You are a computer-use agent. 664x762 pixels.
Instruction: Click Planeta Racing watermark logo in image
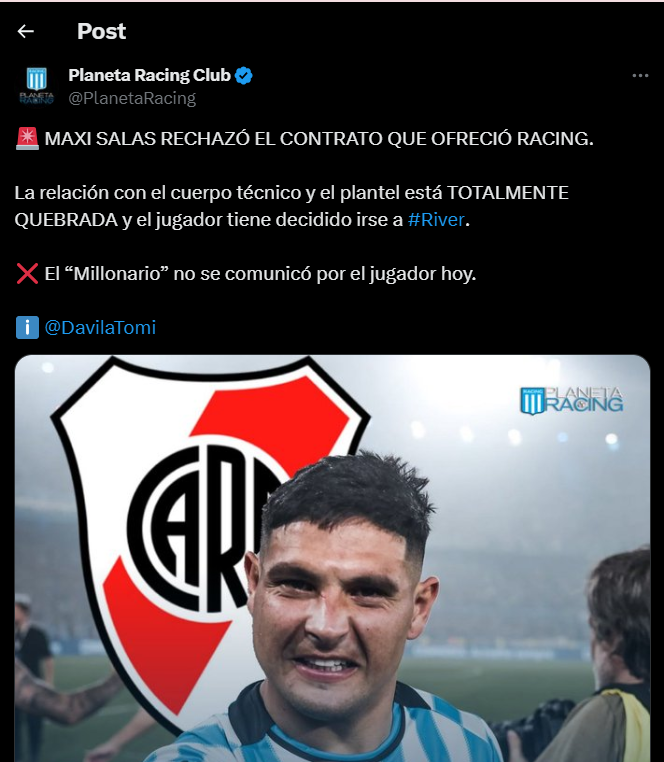[572, 400]
